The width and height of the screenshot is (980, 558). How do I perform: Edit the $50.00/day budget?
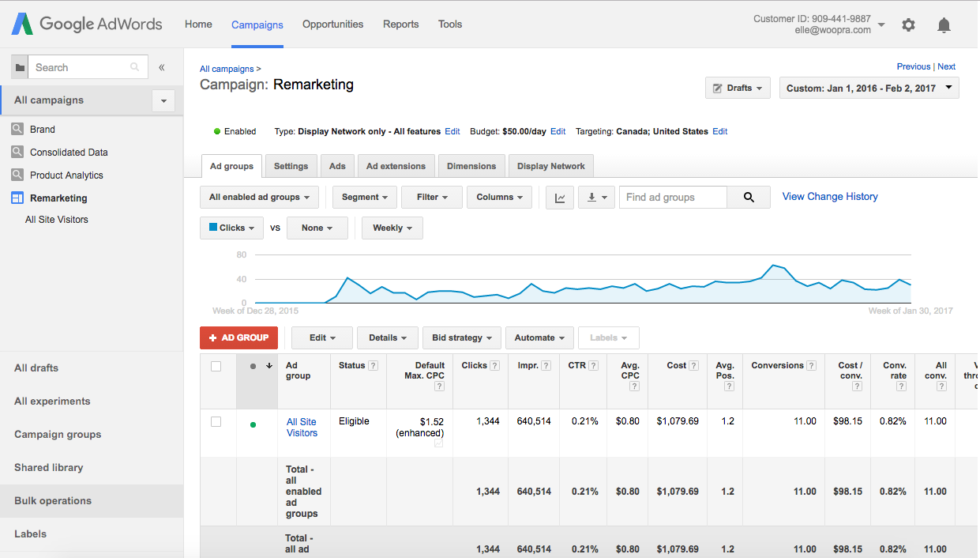[558, 131]
